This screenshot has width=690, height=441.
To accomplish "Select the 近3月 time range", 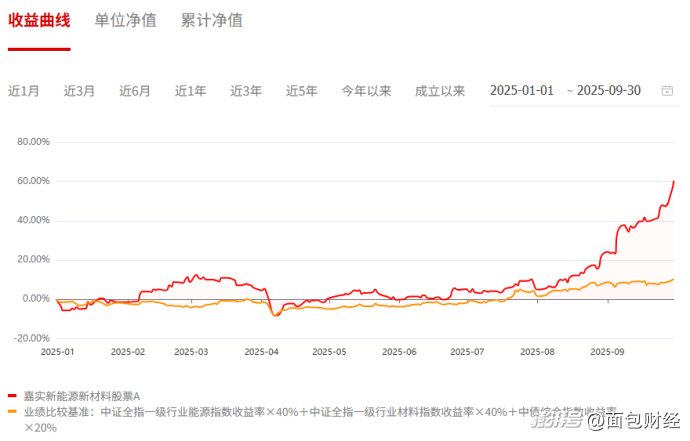I will click(x=79, y=91).
